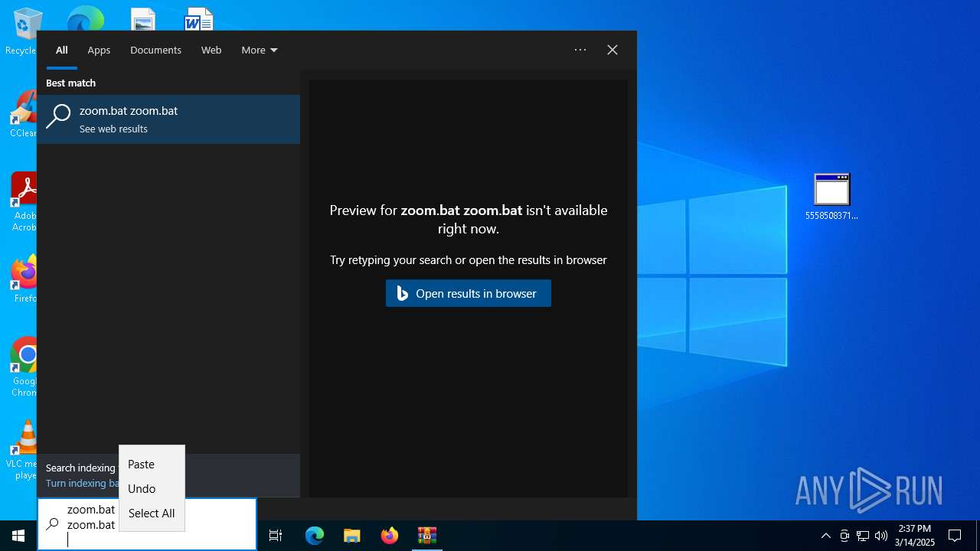Open File Explorer from taskbar
980x551 pixels.
(x=352, y=536)
